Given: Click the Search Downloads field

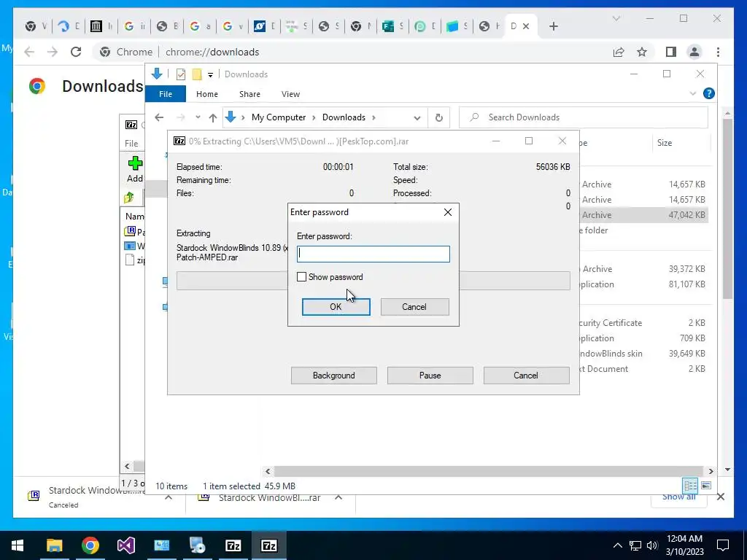Looking at the screenshot, I should click(584, 117).
